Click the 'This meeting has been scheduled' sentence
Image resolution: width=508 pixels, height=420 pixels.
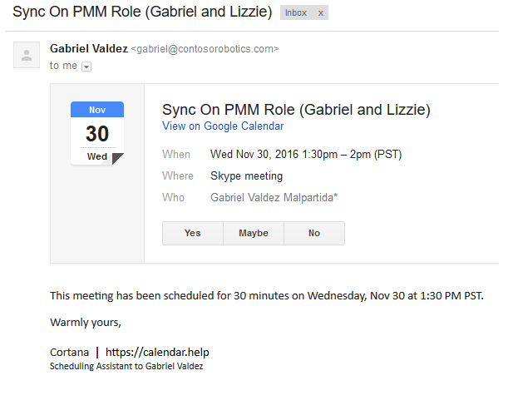267,295
